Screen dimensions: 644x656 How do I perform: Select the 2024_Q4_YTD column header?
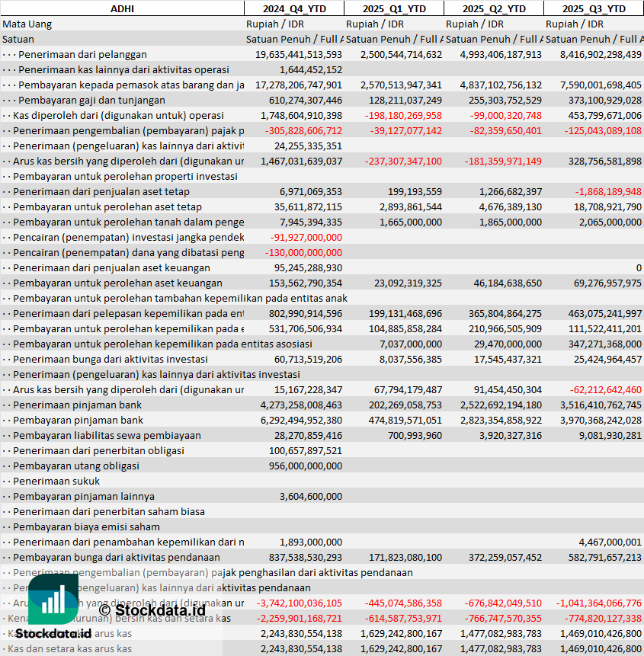point(294,9)
